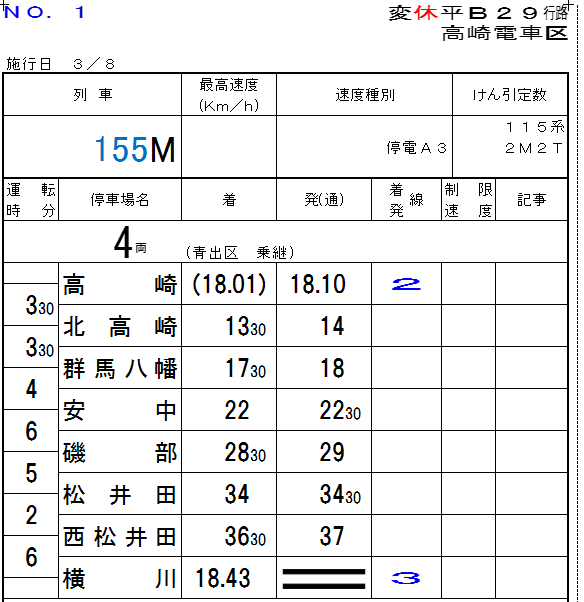Click 横川 arrival time 18.43
584x602 pixels.
223,578
